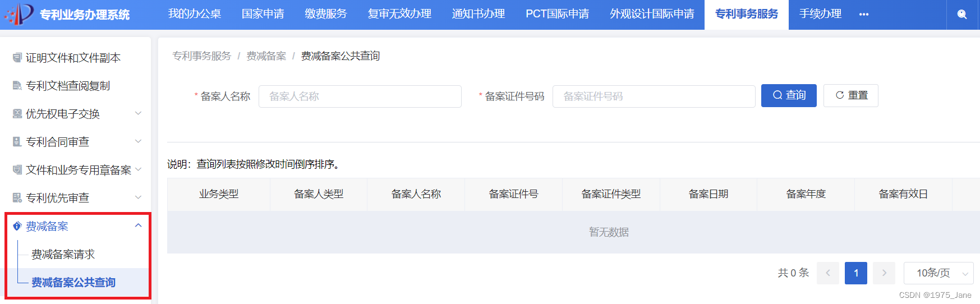Select the 专利事务服务 tab

pos(747,14)
